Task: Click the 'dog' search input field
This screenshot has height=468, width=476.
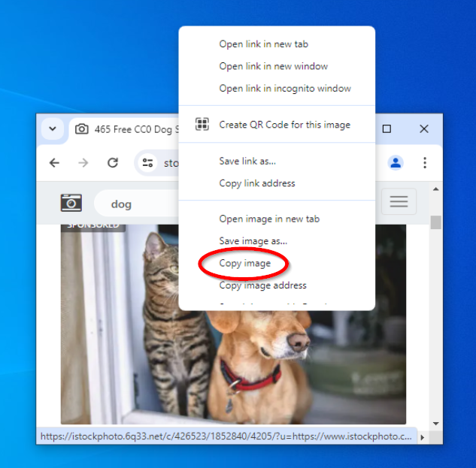Action: pos(135,204)
